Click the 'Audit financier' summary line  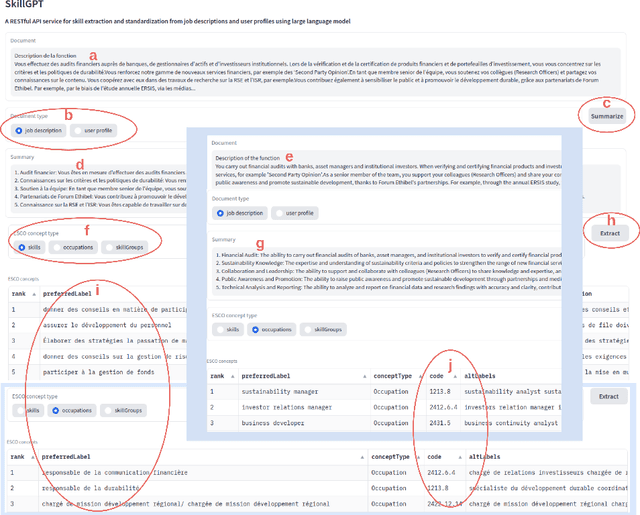[x=100, y=173]
